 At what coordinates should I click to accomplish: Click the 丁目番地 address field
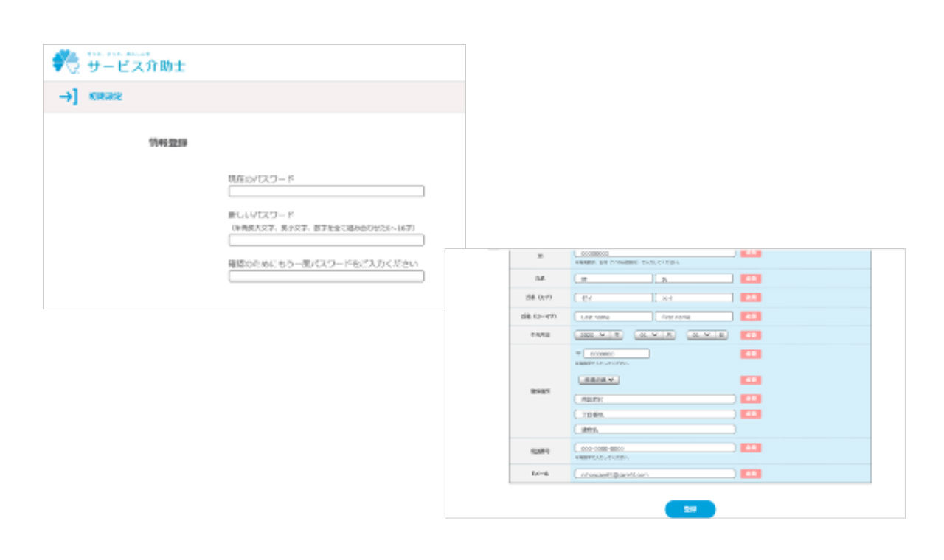click(x=655, y=414)
